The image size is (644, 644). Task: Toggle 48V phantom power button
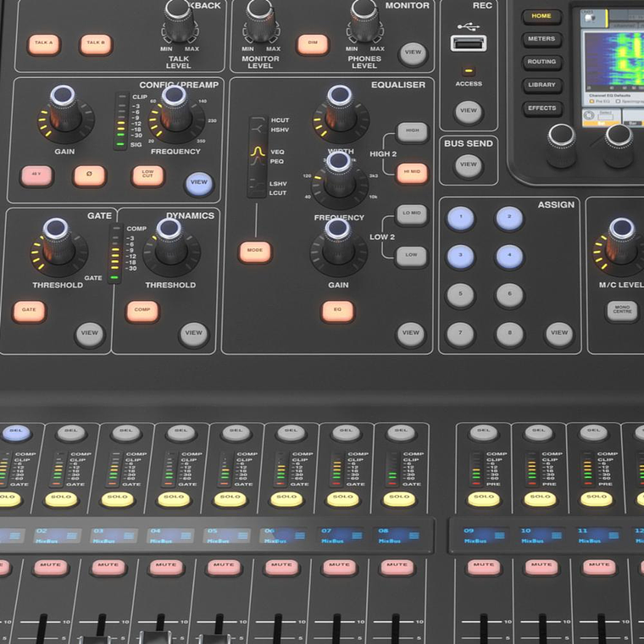[36, 175]
